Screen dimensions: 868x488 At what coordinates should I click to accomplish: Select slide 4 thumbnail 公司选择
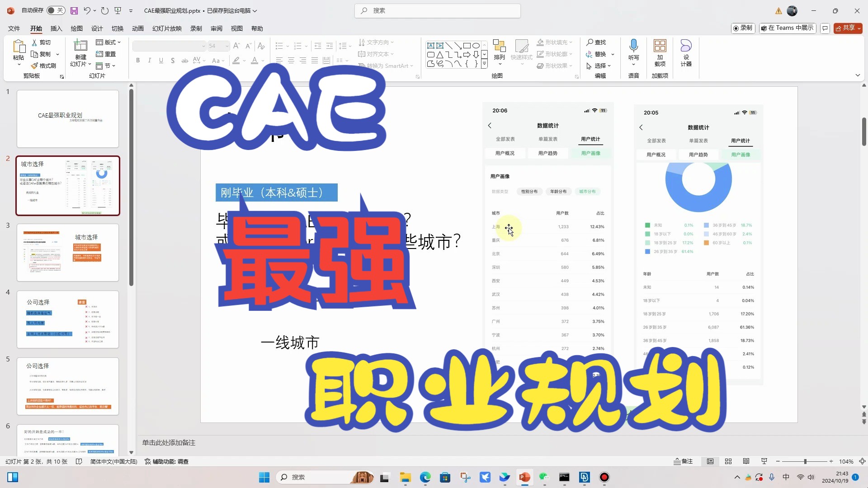(68, 319)
